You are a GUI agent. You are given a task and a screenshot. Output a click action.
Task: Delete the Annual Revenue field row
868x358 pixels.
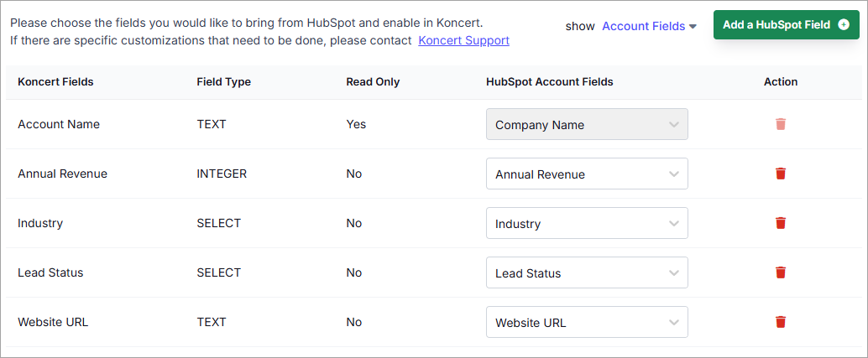pos(781,174)
